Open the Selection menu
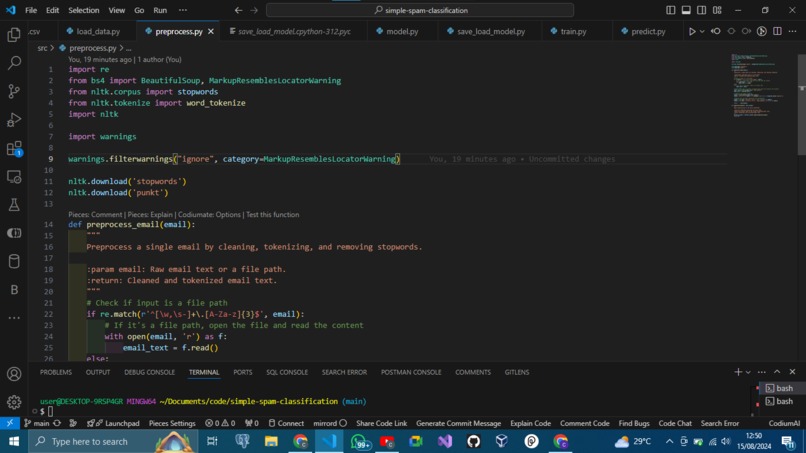Screen dimensions: 806x453 pos(84,10)
